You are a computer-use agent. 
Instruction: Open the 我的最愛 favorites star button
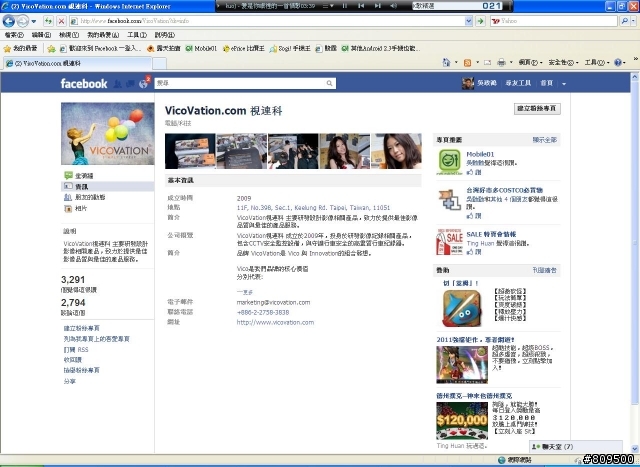pyautogui.click(x=20, y=49)
